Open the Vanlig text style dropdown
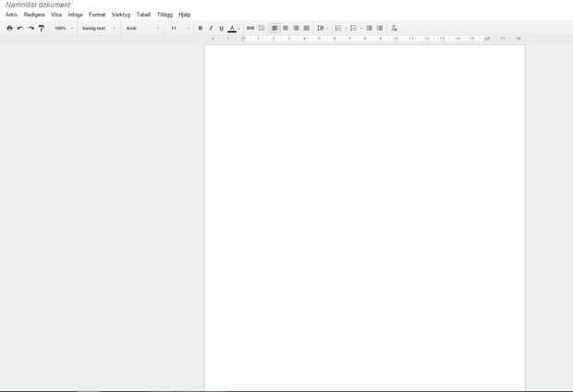This screenshot has height=392, width=573. coord(99,28)
